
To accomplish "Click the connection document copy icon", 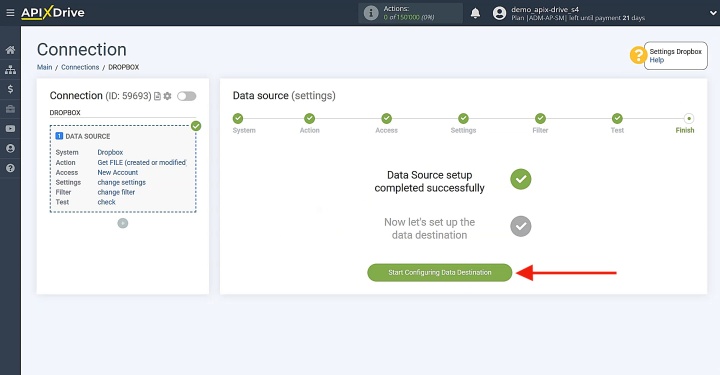I will coord(157,96).
